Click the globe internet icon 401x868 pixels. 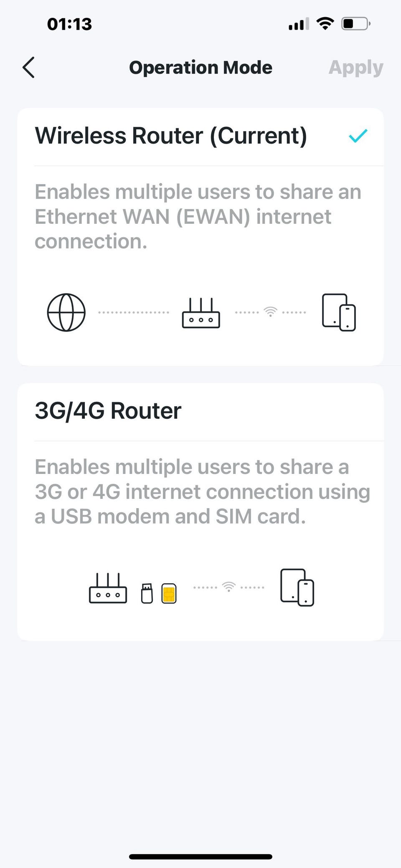pyautogui.click(x=66, y=312)
